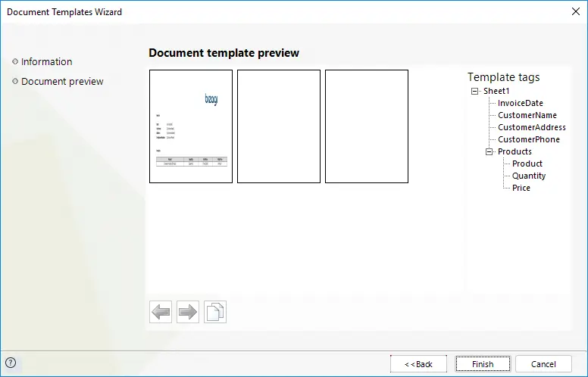Select the Sheet1 tree label

click(496, 91)
